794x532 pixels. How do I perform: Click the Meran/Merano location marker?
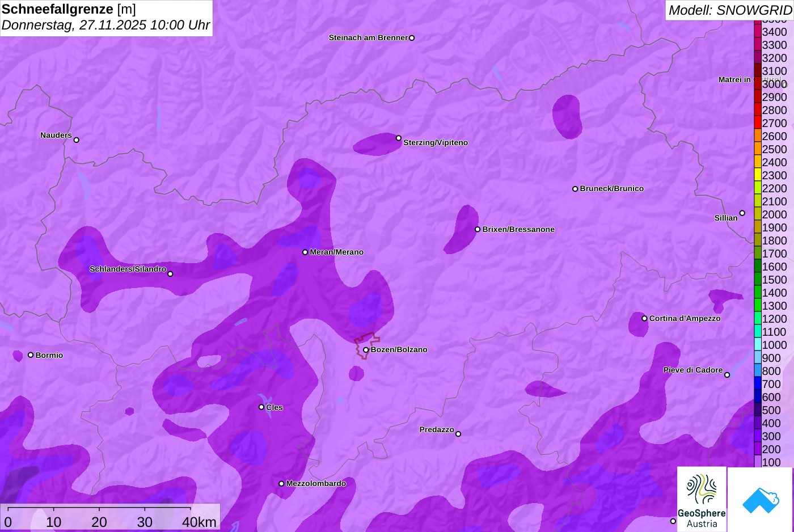305,252
